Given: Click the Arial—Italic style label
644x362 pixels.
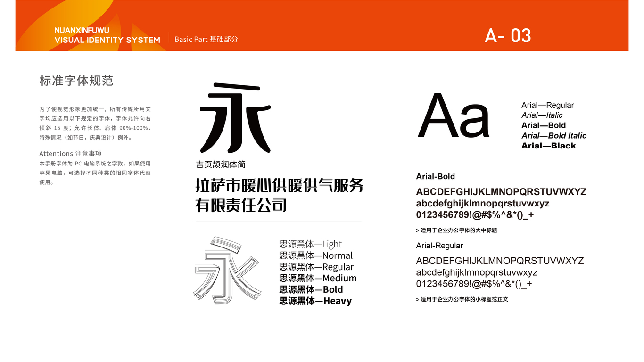Looking at the screenshot, I should (542, 115).
